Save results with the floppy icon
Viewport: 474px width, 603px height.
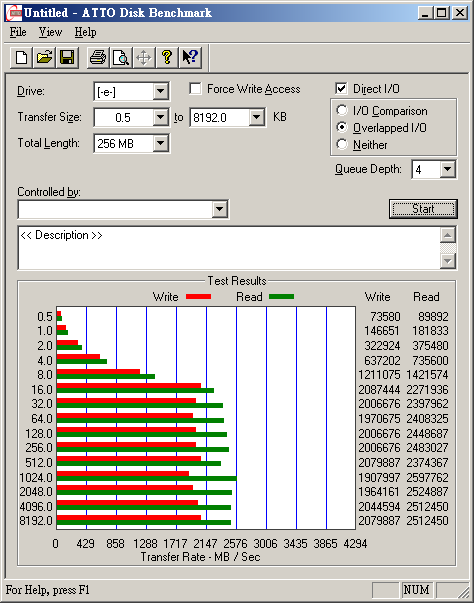click(67, 58)
